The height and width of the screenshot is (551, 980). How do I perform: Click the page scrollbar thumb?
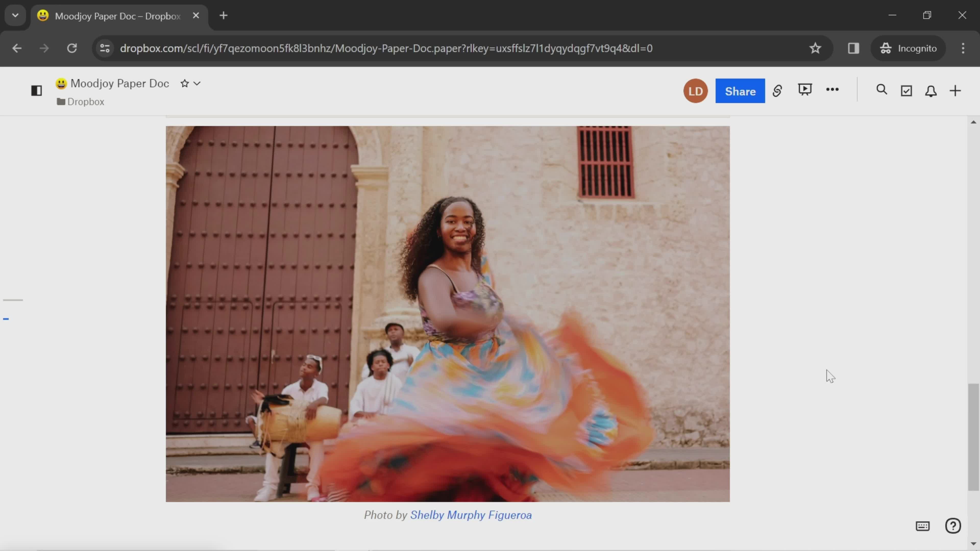point(973,437)
